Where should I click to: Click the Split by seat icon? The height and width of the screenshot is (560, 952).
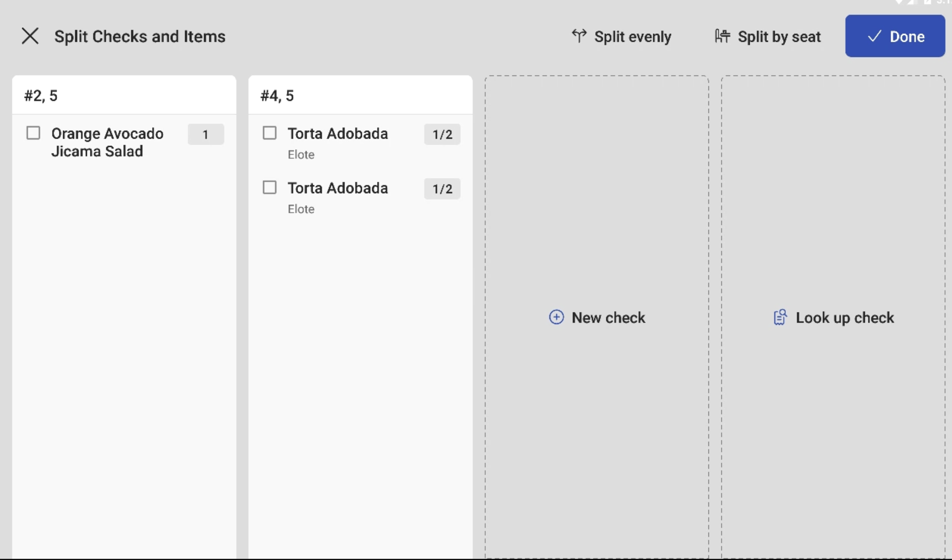pyautogui.click(x=722, y=36)
